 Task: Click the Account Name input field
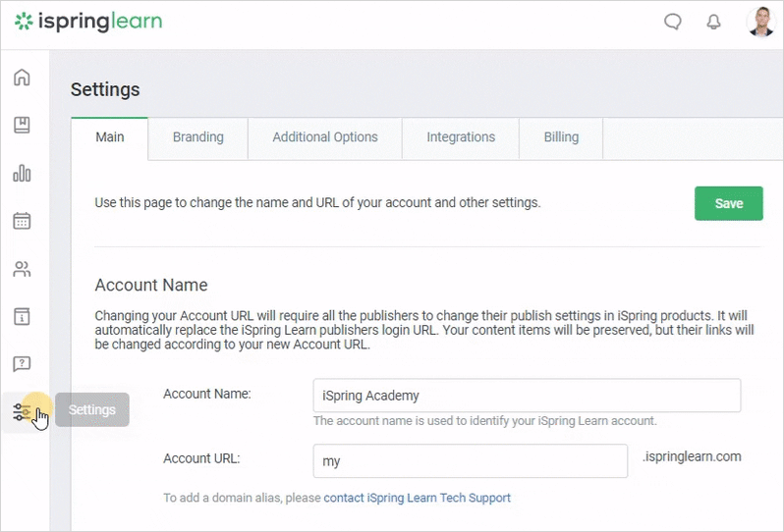(527, 396)
